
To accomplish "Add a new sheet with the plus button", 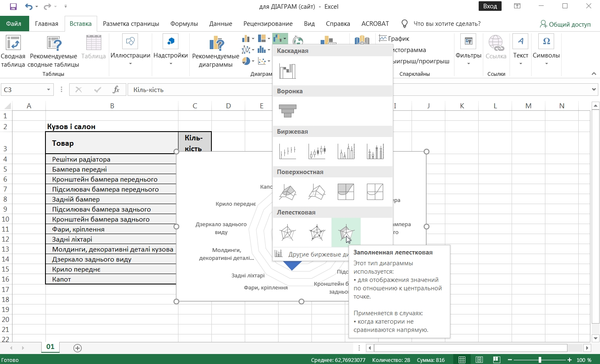I will 78,348.
